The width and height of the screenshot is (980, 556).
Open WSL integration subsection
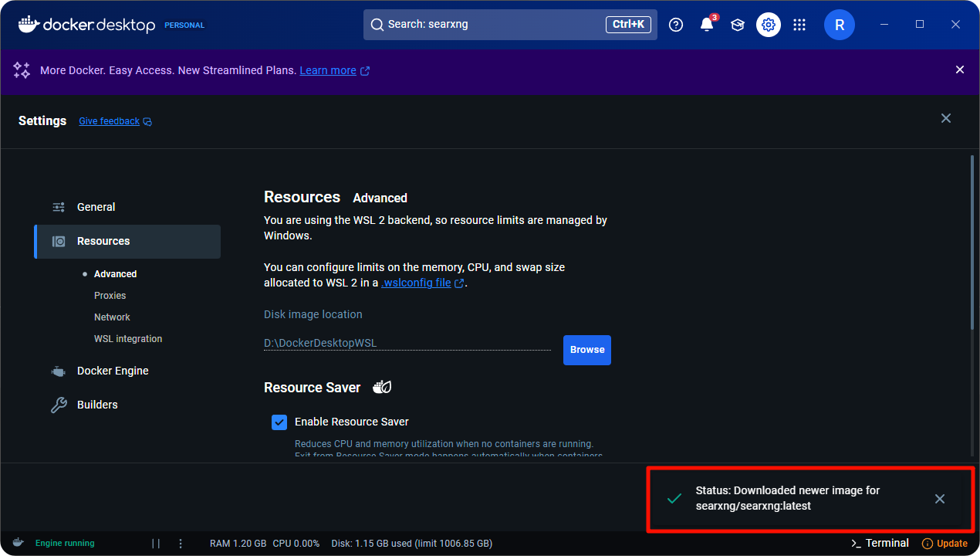(x=128, y=339)
